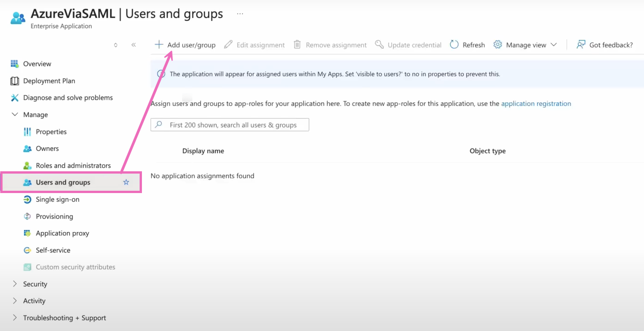Collapse the sidebar with the double chevron
This screenshot has height=331, width=644.
[x=134, y=45]
